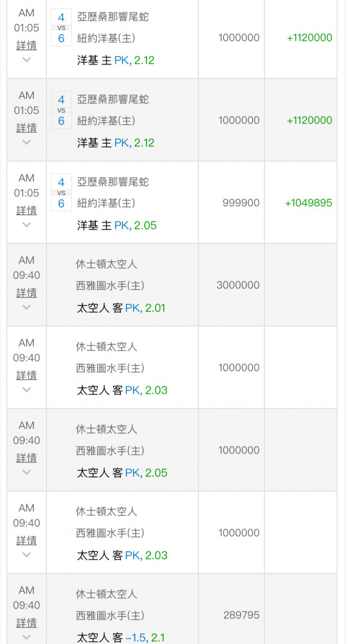Expand chevron in the 289795 bet row
350x644 pixels.
pos(26,637)
